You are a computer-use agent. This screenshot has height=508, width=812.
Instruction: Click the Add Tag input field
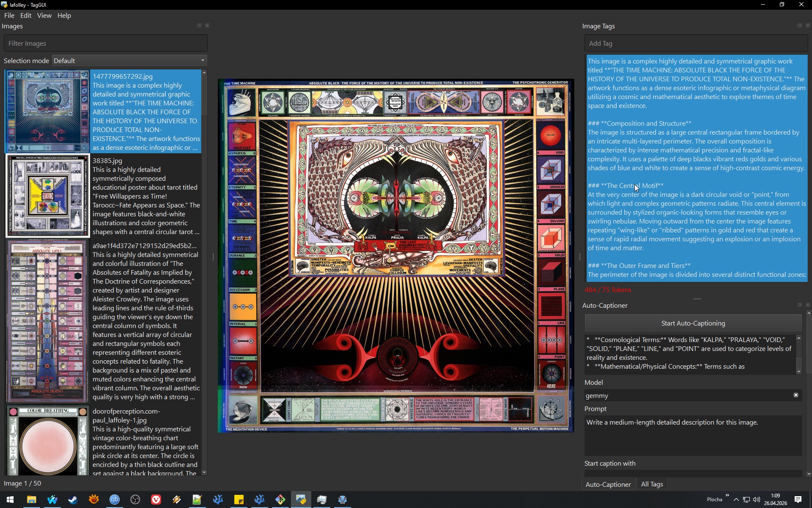696,44
